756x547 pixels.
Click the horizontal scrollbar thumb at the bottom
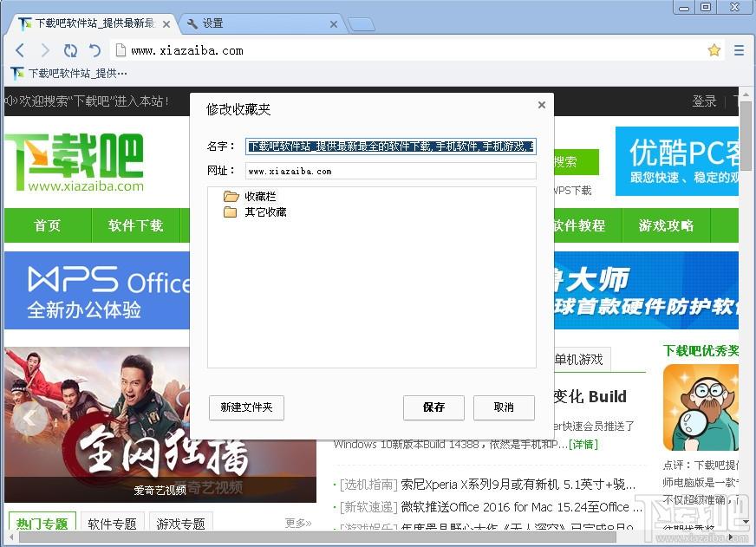click(x=318, y=537)
